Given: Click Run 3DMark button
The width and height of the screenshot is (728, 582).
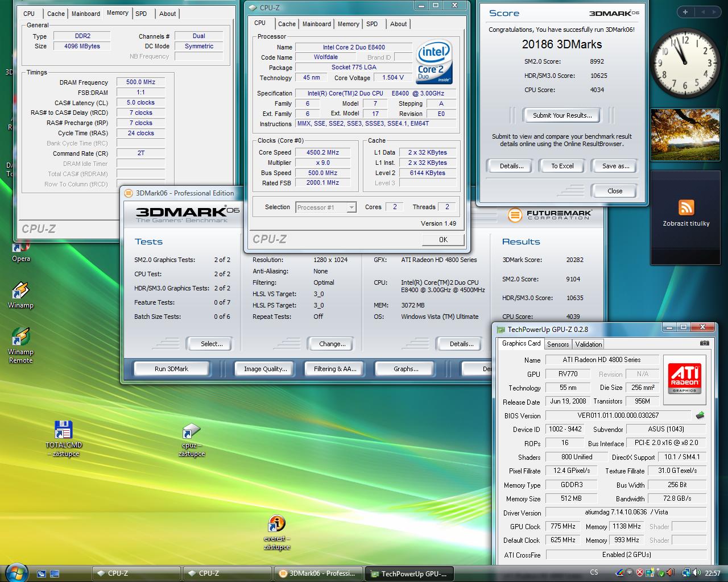Looking at the screenshot, I should [171, 369].
